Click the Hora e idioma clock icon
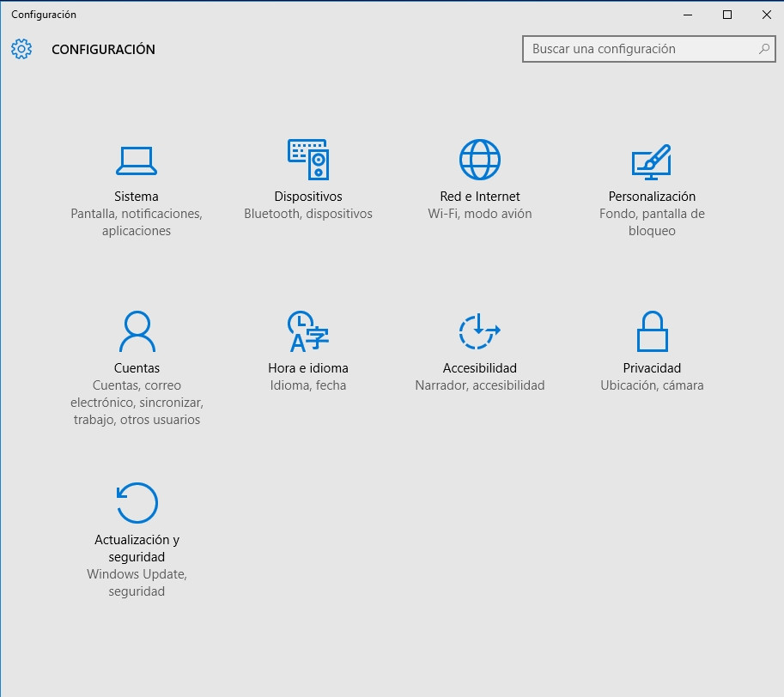This screenshot has width=784, height=697. click(x=308, y=331)
